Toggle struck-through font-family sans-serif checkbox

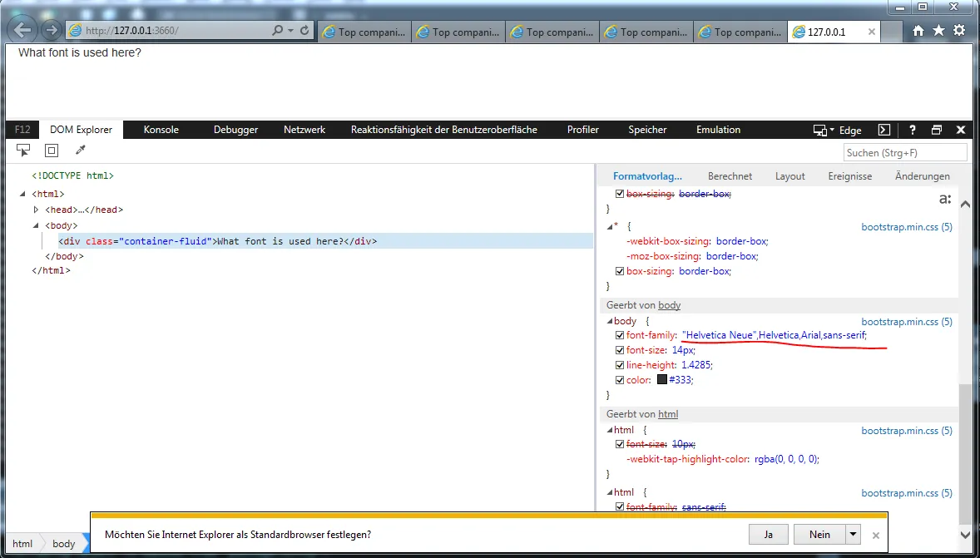coord(620,506)
